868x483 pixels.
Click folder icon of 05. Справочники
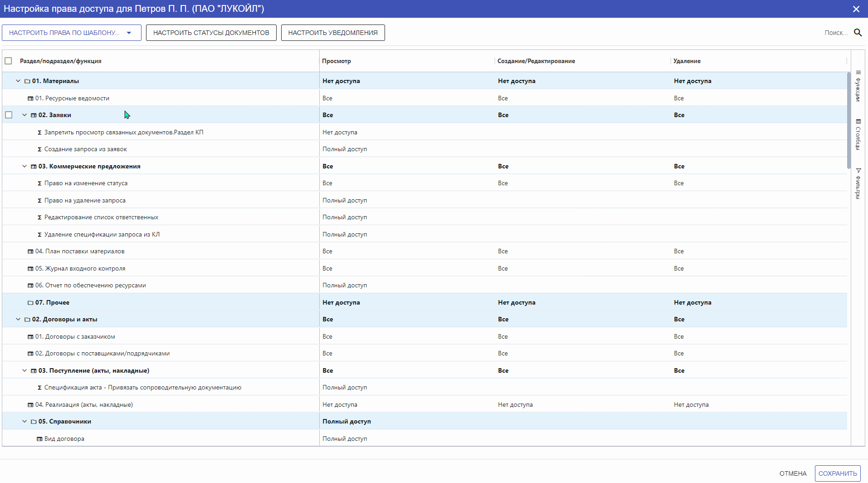point(34,422)
